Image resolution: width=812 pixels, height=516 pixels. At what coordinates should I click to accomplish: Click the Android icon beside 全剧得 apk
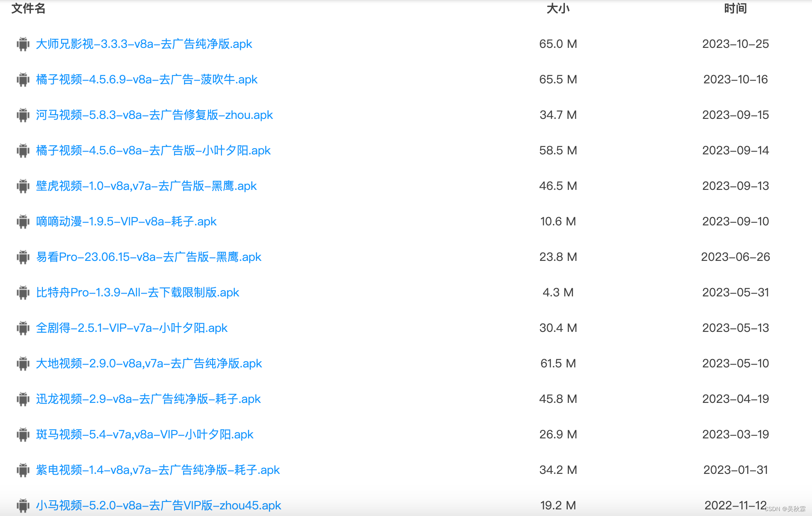[x=23, y=328]
